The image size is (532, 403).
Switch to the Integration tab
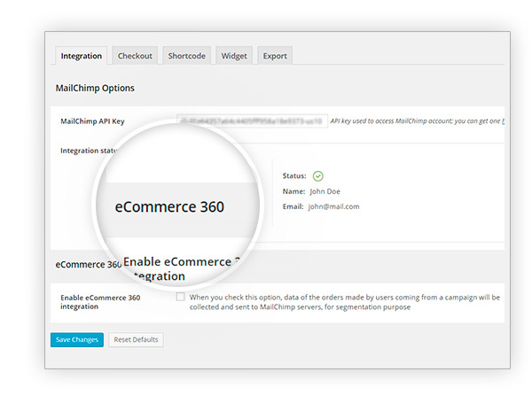tap(82, 56)
